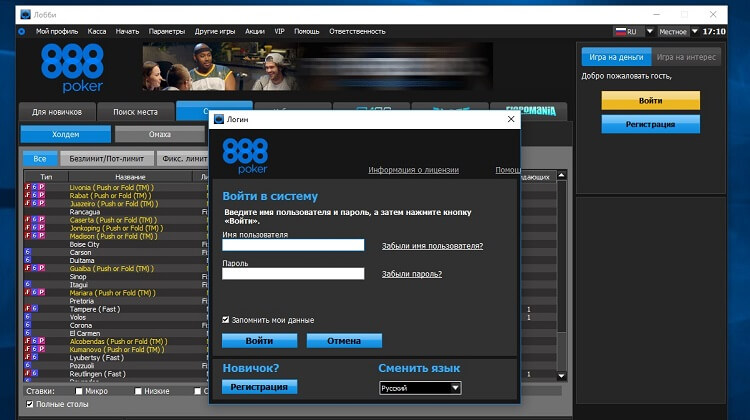This screenshot has height=420, width=750.
Task: Open the Другие игры menu
Action: click(215, 32)
